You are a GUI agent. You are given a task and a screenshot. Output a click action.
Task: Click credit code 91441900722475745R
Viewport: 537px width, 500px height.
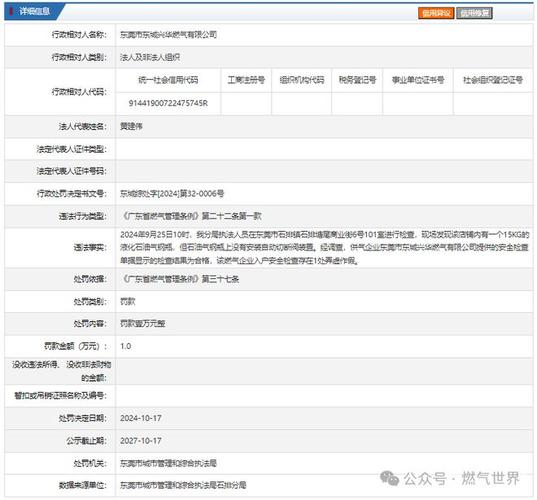168,103
